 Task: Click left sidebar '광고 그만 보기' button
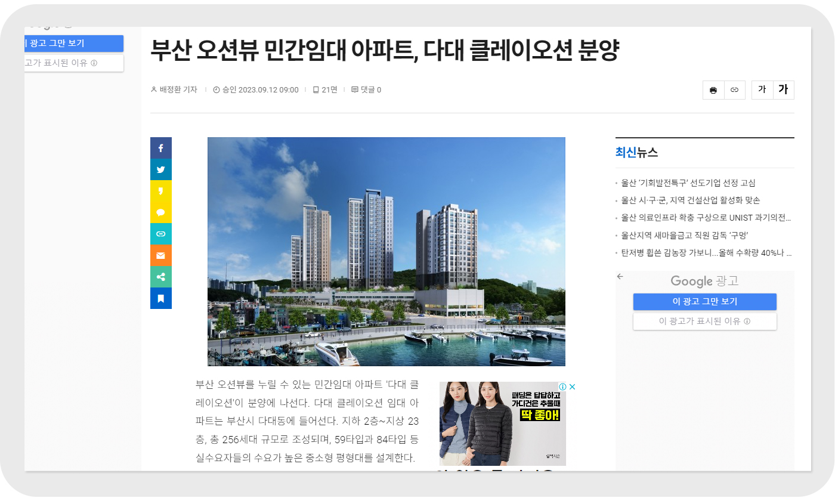click(74, 44)
